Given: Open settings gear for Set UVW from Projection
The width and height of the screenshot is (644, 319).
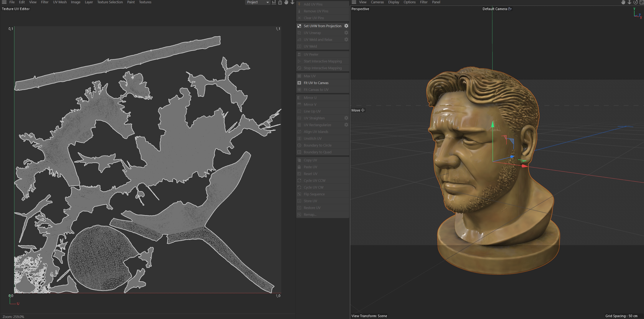Looking at the screenshot, I should click(346, 26).
